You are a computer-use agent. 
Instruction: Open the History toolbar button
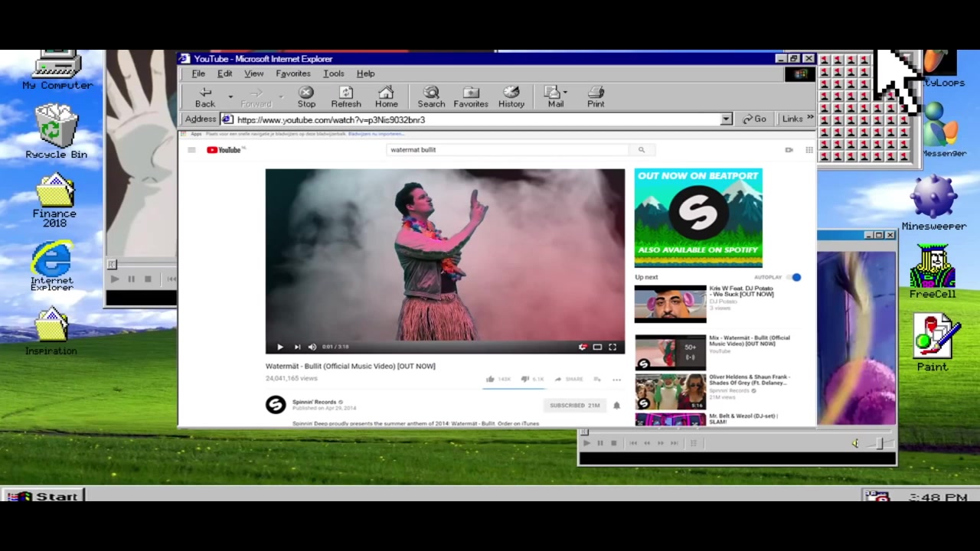click(x=511, y=97)
